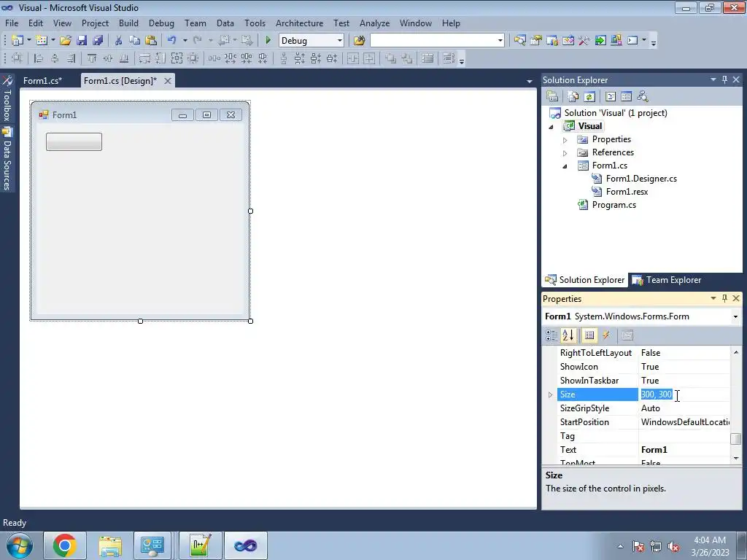Click the Cut scissors icon
The image size is (747, 560).
[119, 41]
